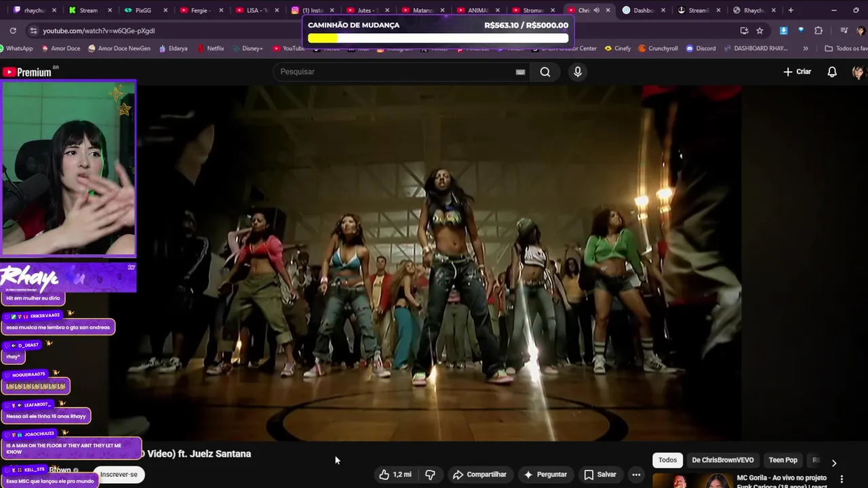
Task: Click the Perguntar button
Action: 545,474
